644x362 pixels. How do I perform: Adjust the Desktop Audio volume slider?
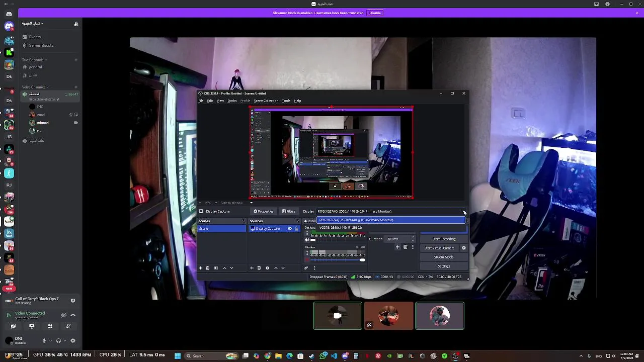click(x=338, y=240)
